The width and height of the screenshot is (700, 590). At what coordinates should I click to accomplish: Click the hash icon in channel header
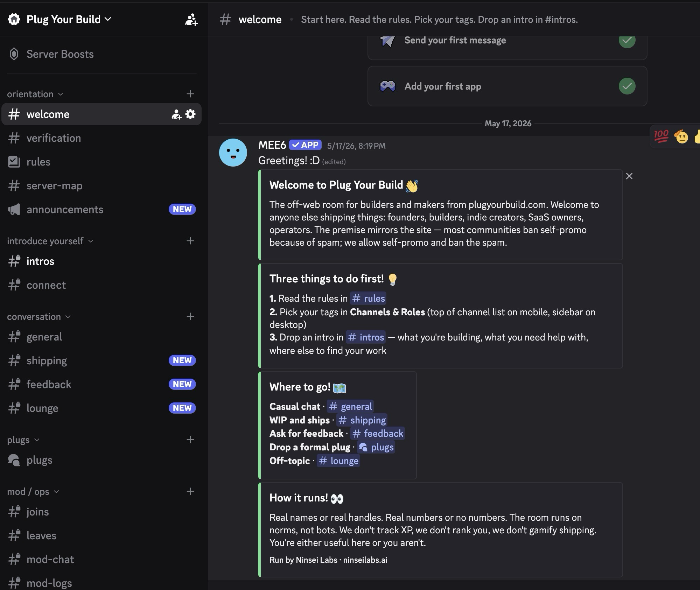[x=225, y=20]
